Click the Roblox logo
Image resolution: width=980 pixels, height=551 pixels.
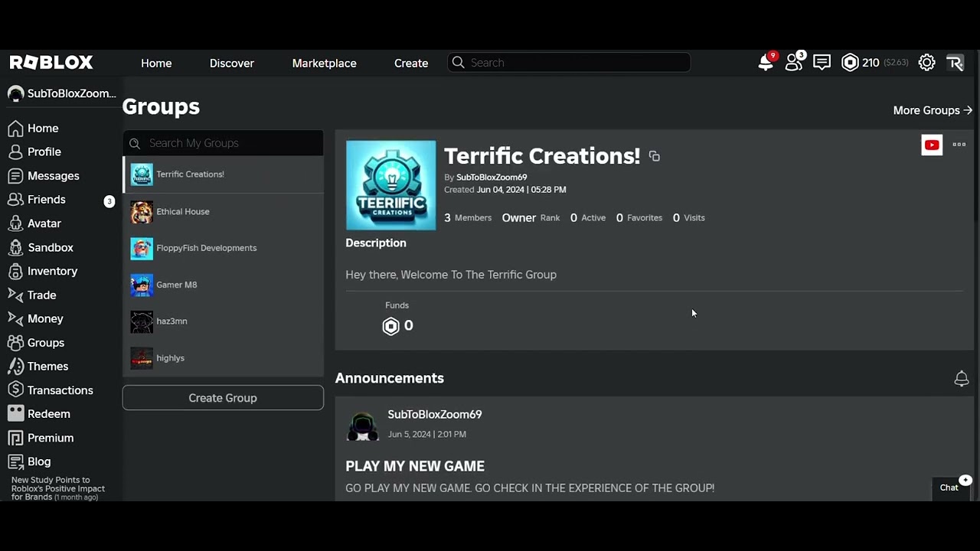click(x=51, y=63)
